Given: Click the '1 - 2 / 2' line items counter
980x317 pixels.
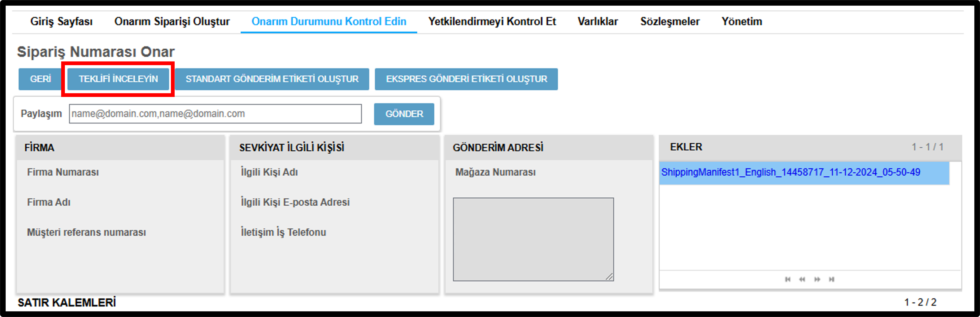Looking at the screenshot, I should 920,303.
